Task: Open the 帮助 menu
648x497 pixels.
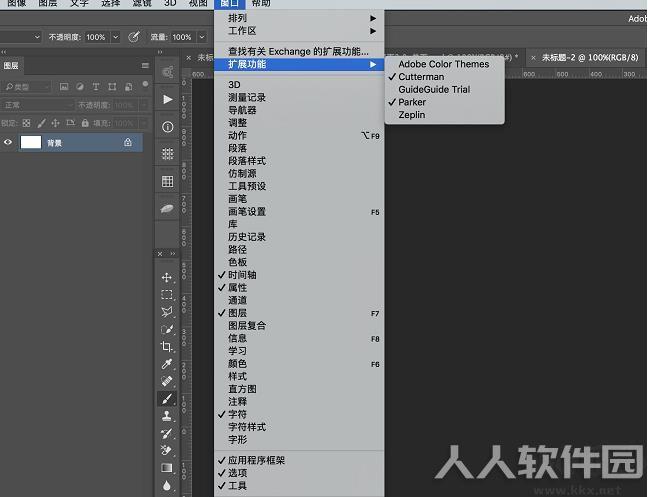Action: click(261, 3)
